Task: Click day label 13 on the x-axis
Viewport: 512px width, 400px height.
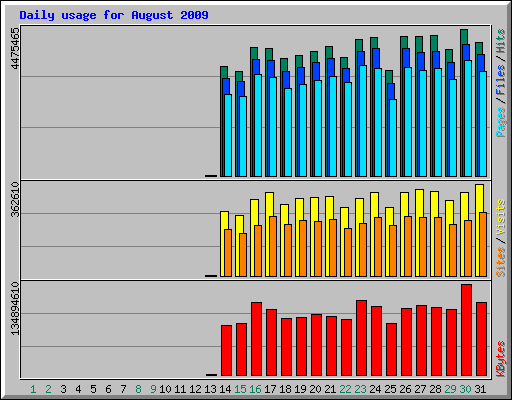Action: (x=210, y=389)
